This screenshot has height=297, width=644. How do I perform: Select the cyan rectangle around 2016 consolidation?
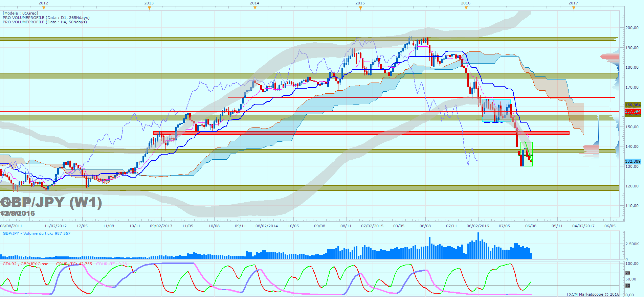[496, 111]
